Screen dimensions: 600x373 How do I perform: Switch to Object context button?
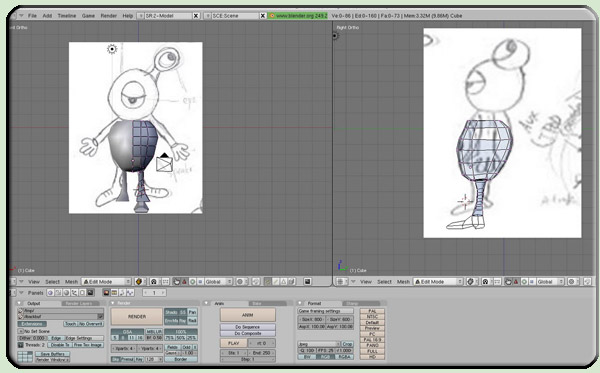(x=74, y=293)
